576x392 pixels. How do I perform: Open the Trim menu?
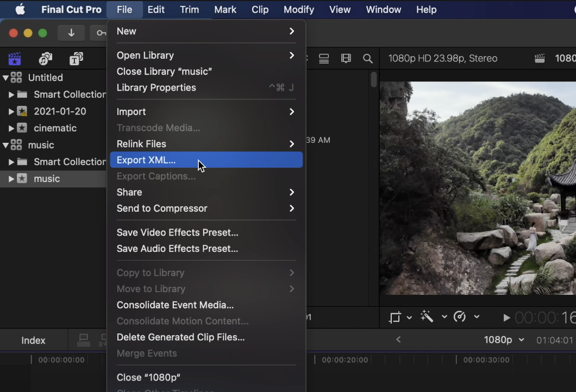189,10
